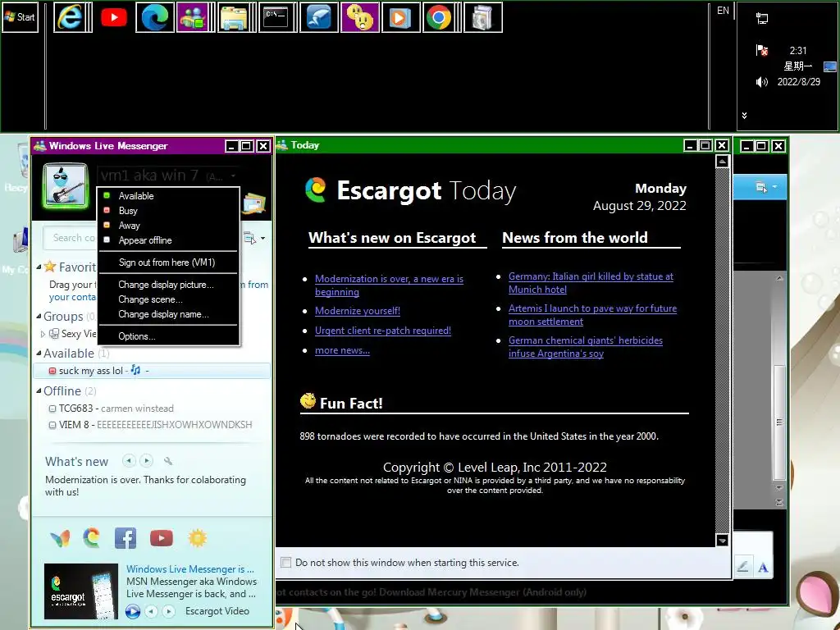Image resolution: width=840 pixels, height=630 pixels.
Task: Go to previous Escargot Video item
Action: pyautogui.click(x=152, y=611)
